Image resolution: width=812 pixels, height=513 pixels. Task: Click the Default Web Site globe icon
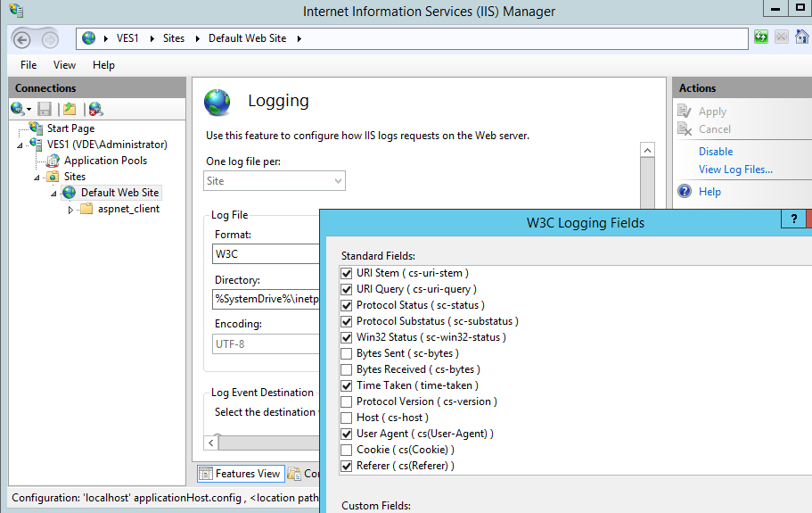coord(69,193)
